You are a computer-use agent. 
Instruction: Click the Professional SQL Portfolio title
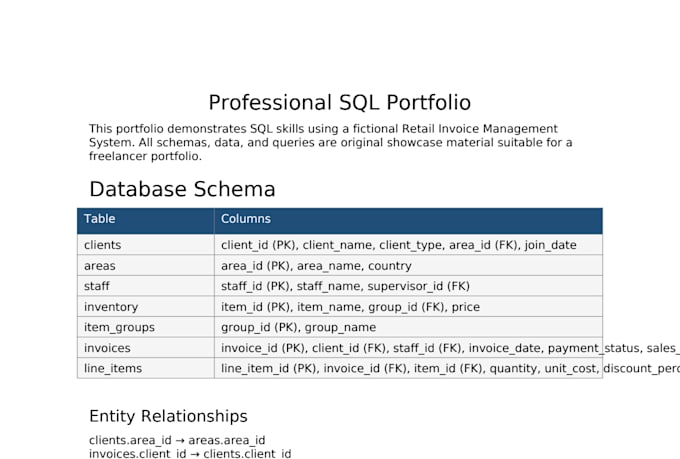(340, 103)
